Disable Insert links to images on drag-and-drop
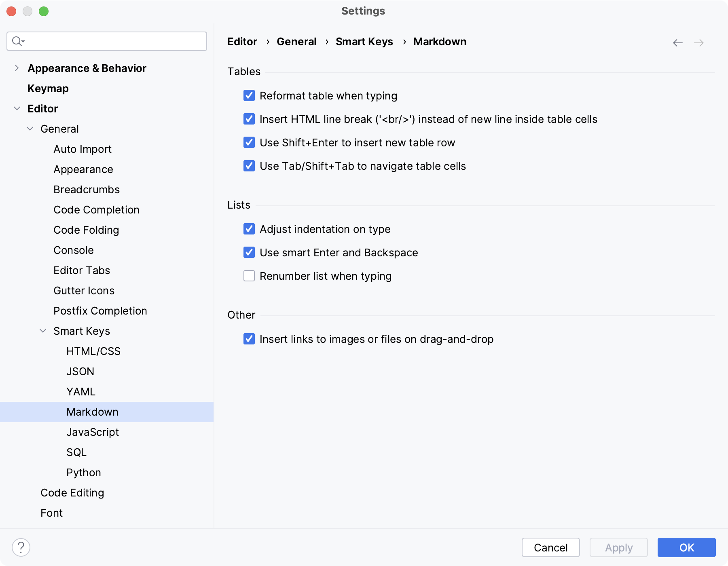Image resolution: width=728 pixels, height=566 pixels. click(249, 339)
